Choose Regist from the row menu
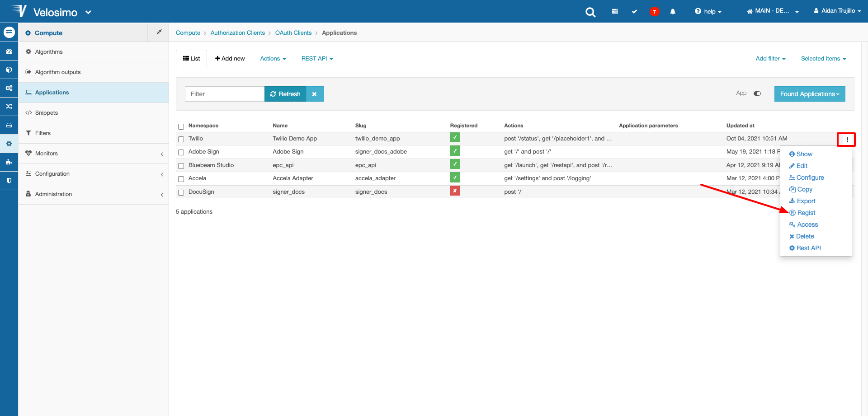Image resolution: width=868 pixels, height=416 pixels. pos(802,213)
